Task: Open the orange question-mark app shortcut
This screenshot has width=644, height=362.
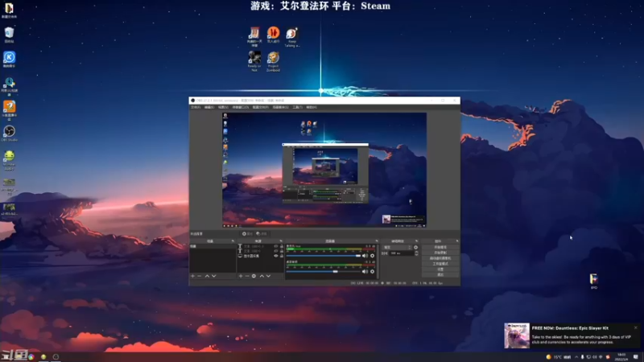Action: (x=9, y=110)
